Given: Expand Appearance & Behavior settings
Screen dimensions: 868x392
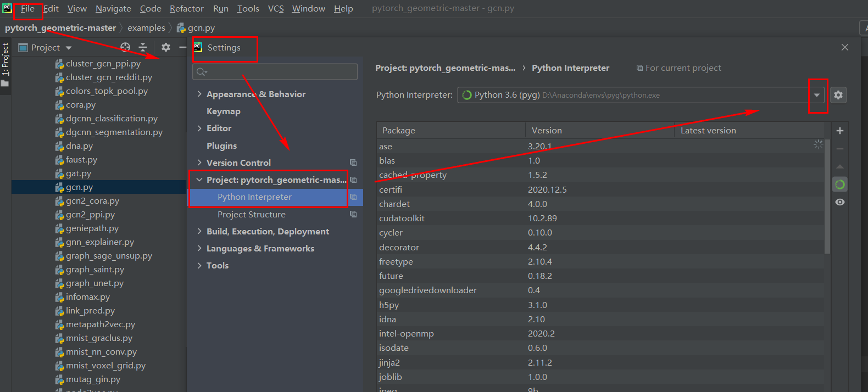Looking at the screenshot, I should (x=199, y=94).
